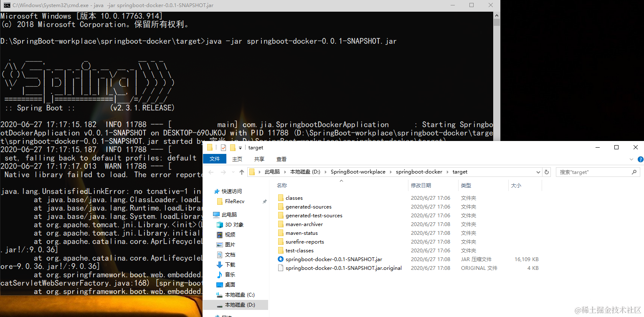Click the New folder icon in Explorer title bar
This screenshot has width=644, height=317.
233,148
